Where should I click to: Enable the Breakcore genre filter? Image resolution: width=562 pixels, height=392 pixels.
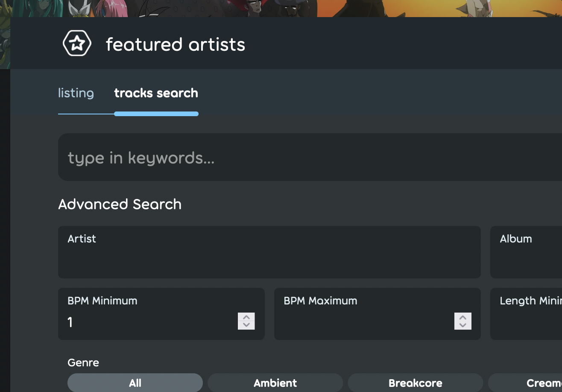point(415,383)
